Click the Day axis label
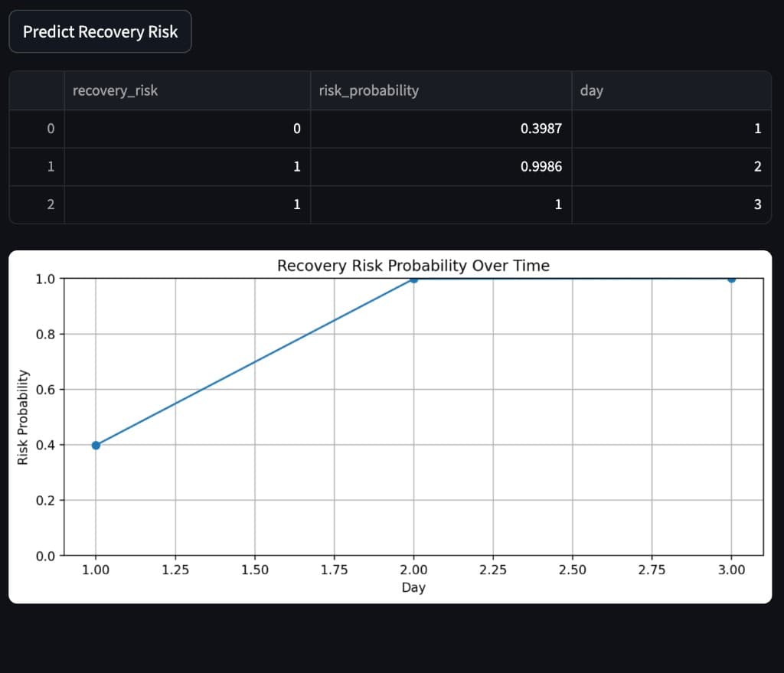The image size is (784, 673). pyautogui.click(x=413, y=587)
